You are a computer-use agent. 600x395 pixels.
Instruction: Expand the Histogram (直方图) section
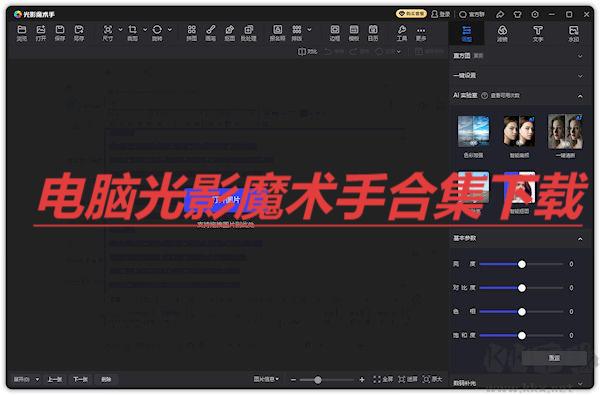pyautogui.click(x=580, y=56)
